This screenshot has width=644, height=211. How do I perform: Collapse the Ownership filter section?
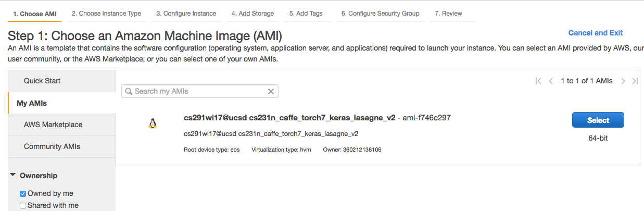(x=12, y=176)
